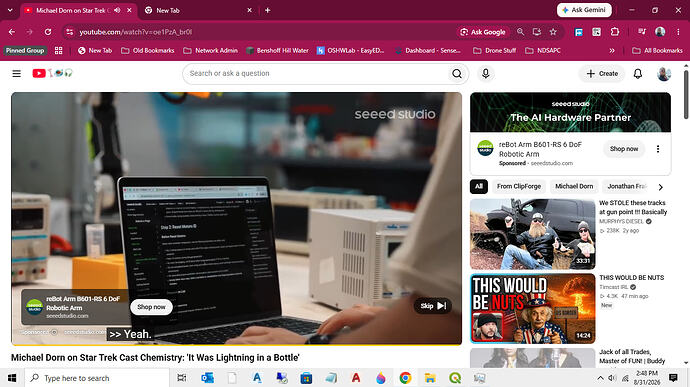
Task: Click the address bar URL
Action: tap(136, 32)
